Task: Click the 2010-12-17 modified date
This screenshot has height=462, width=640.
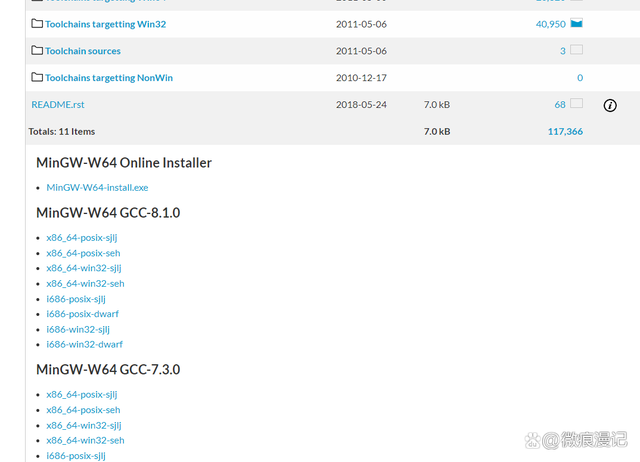Action: tap(361, 78)
